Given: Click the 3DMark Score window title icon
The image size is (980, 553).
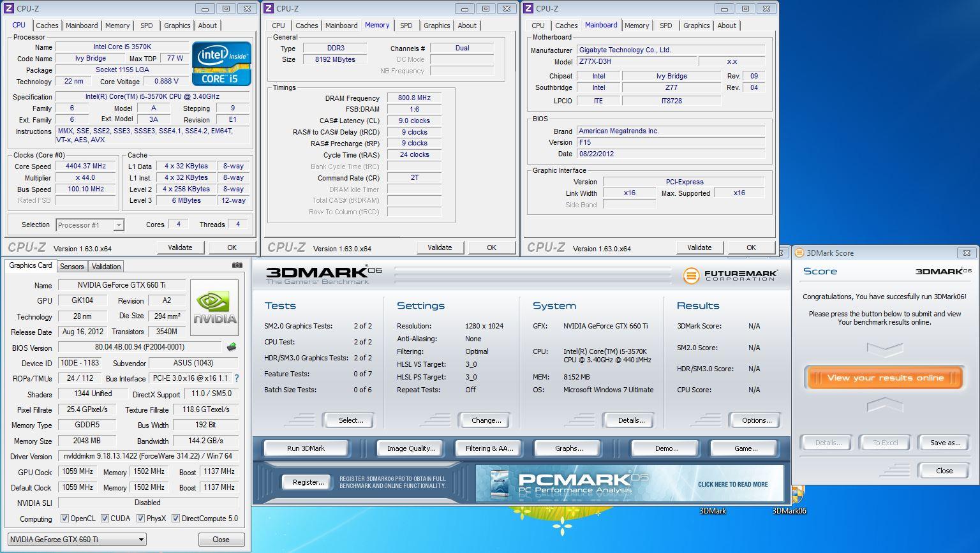Looking at the screenshot, I should [800, 253].
